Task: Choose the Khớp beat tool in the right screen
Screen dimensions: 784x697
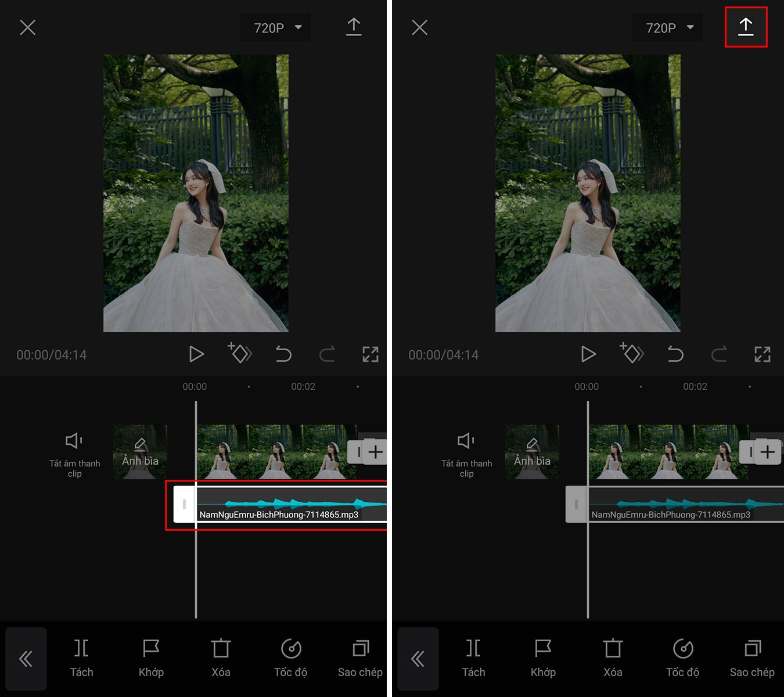Action: coord(543,659)
